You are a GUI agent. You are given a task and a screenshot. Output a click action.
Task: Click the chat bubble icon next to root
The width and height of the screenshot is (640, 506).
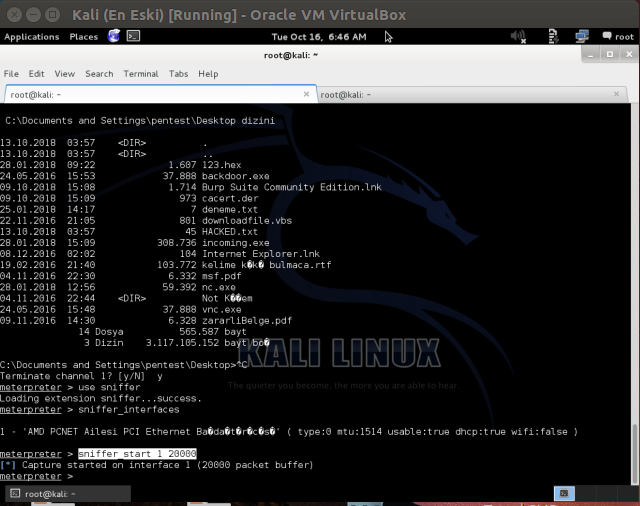point(607,36)
